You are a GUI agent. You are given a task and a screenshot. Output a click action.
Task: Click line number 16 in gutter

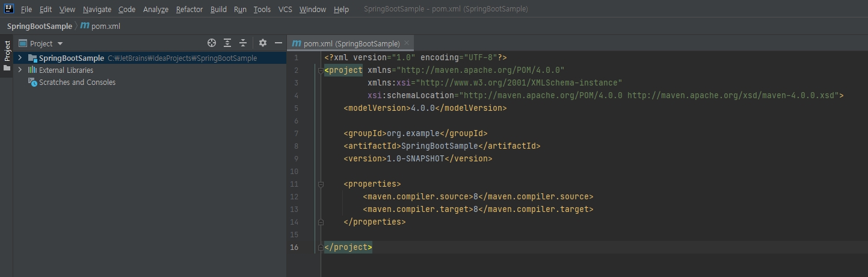tap(294, 247)
